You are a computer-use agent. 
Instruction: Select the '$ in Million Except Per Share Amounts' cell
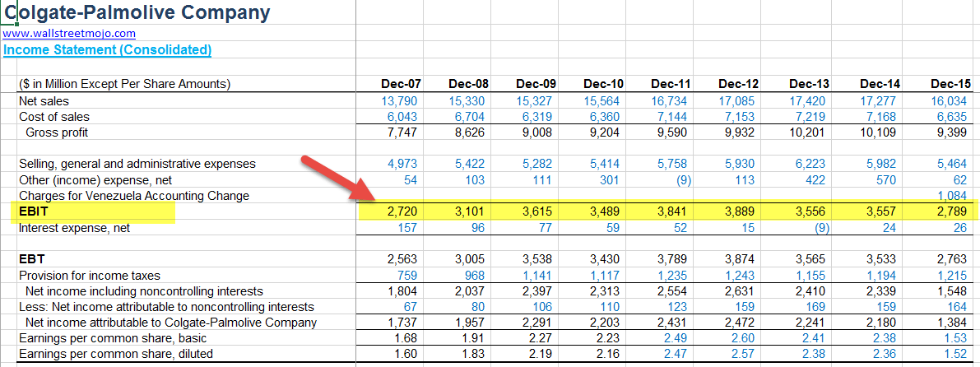(x=125, y=84)
